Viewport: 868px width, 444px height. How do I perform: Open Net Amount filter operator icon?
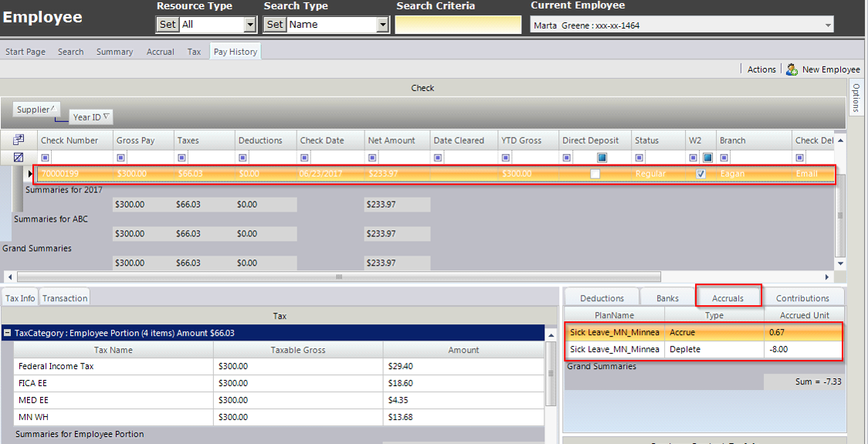pos(372,158)
